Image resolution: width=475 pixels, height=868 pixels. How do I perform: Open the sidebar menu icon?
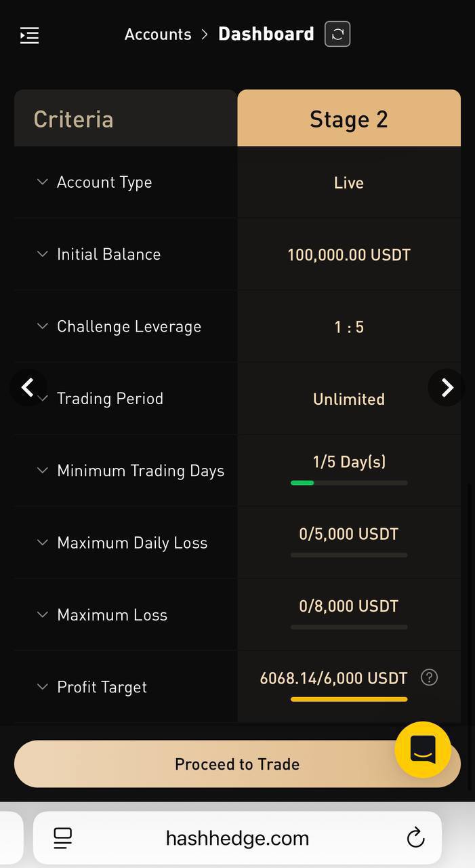pos(29,35)
